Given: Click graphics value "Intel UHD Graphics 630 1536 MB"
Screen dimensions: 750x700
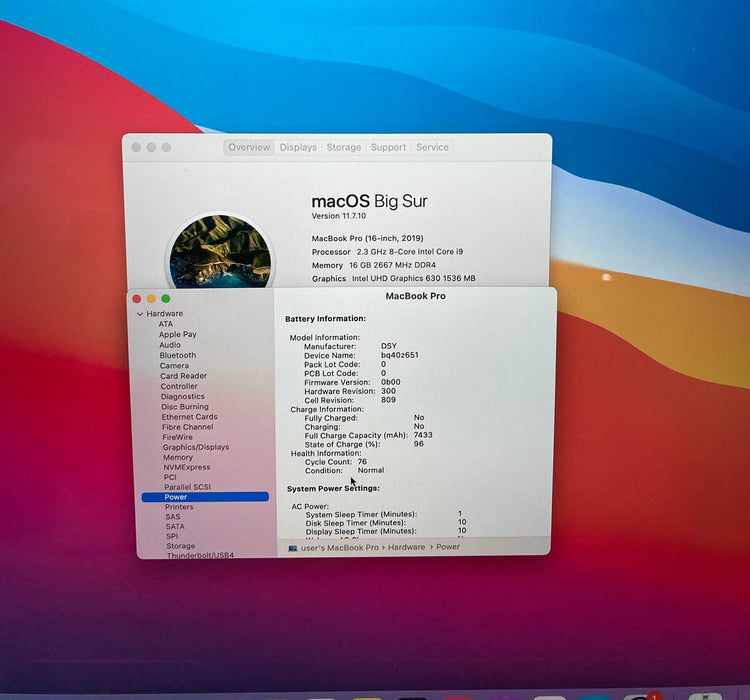Looking at the screenshot, I should 414,278.
